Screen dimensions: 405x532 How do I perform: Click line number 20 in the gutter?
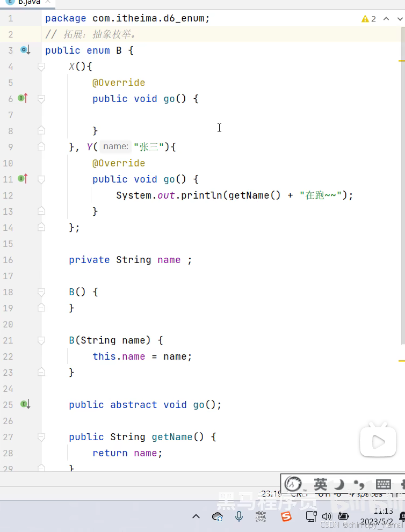pyautogui.click(x=8, y=324)
